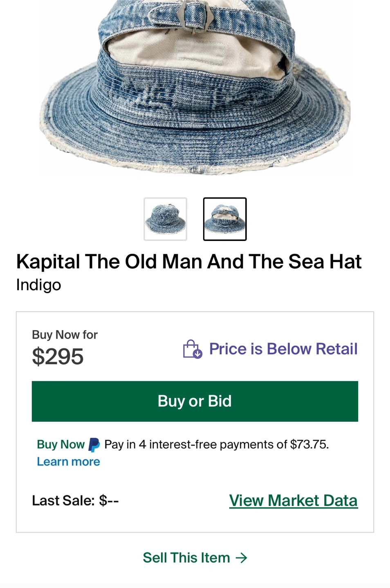The width and height of the screenshot is (390, 588).
Task: Tap the Sell This Item link
Action: click(186, 558)
